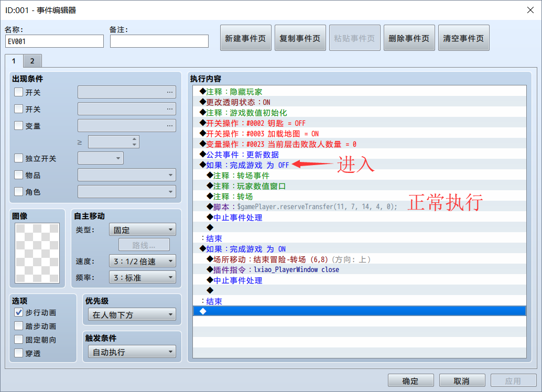
Task: Select the 开关操作 #0003 加载地图 row
Action: tap(360, 134)
